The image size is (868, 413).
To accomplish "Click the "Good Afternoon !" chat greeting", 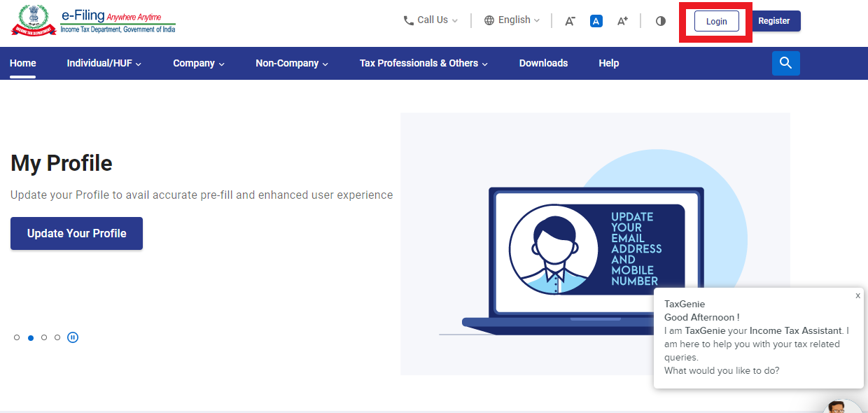I will click(702, 317).
